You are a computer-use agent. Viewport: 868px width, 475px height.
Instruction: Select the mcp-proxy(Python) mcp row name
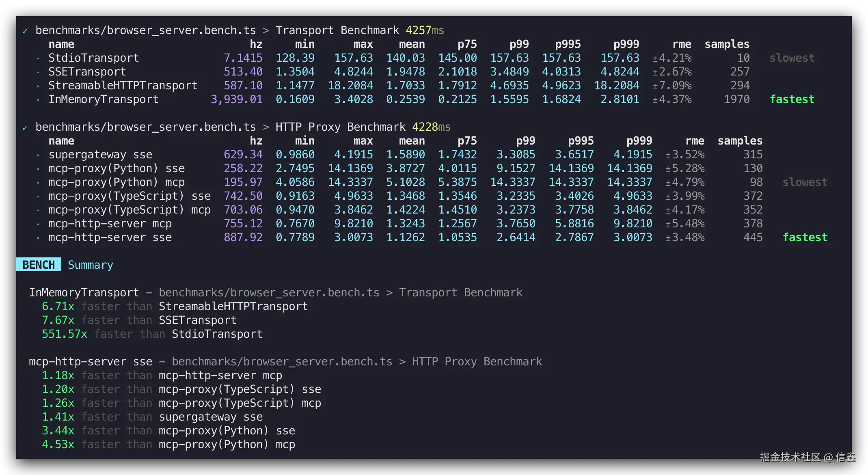tap(117, 182)
